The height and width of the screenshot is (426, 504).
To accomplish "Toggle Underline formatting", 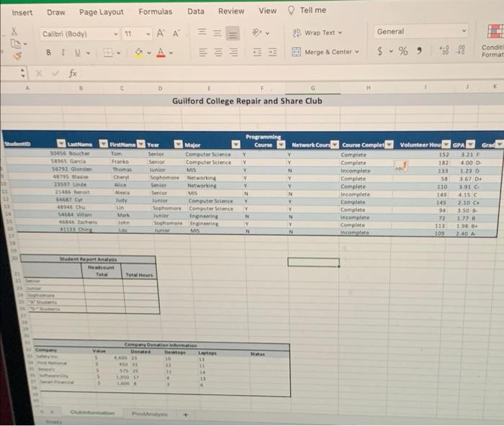I will click(78, 53).
